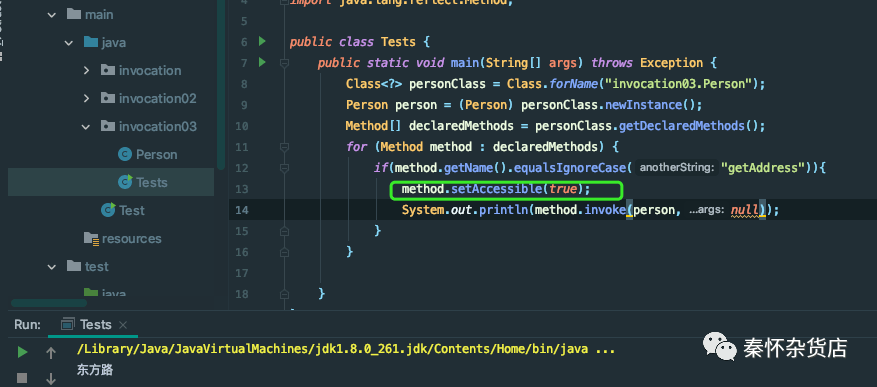This screenshot has height=387, width=877.
Task: Click Exception in throws clause
Action: tap(671, 63)
